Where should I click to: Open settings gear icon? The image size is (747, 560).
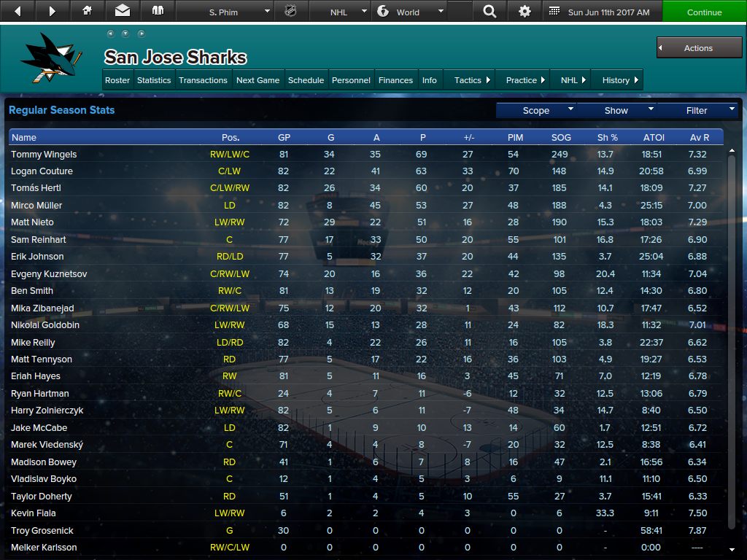[x=525, y=12]
